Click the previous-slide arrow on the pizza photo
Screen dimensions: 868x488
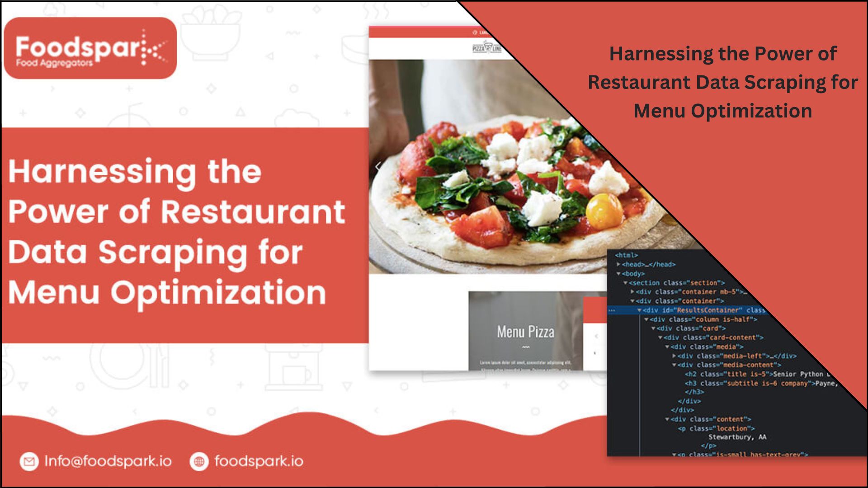[378, 167]
